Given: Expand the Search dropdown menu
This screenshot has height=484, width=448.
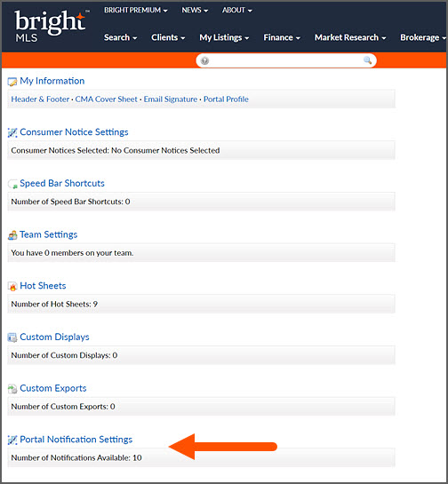Looking at the screenshot, I should [x=121, y=37].
